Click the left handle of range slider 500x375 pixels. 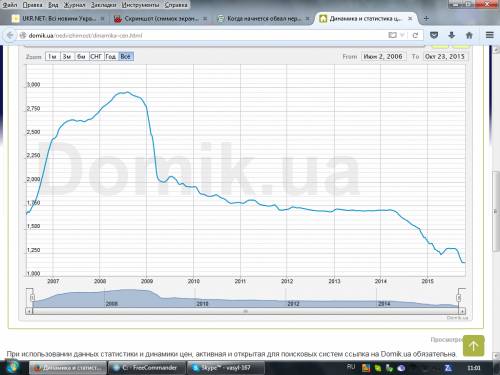click(x=32, y=297)
